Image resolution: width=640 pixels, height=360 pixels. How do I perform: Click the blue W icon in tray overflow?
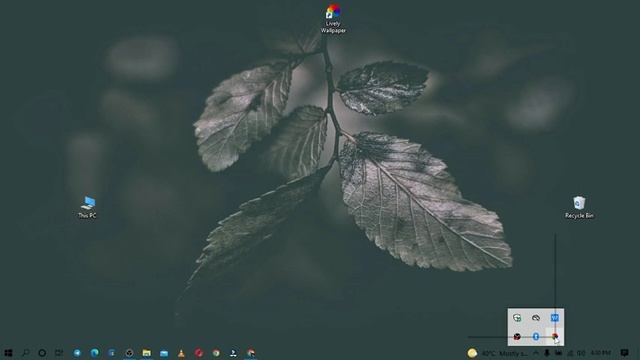(555, 318)
